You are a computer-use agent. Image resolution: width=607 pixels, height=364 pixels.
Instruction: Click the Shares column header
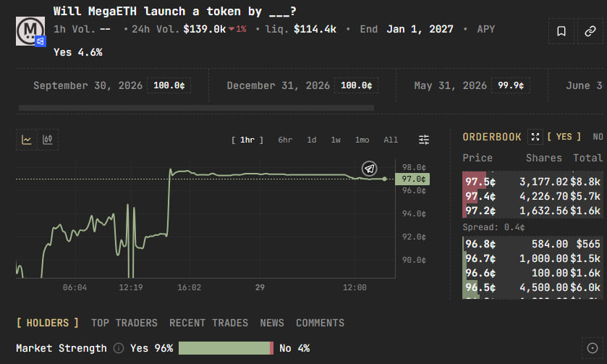(x=544, y=158)
